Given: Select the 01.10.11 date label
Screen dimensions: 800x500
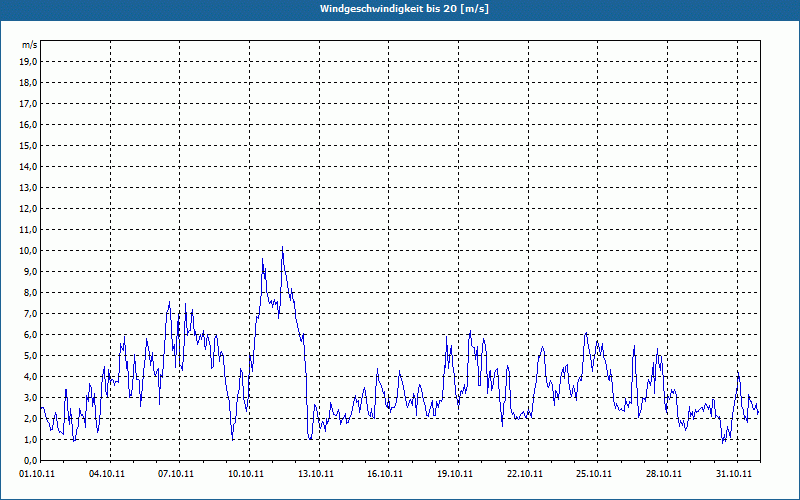Looking at the screenshot, I should tap(37, 474).
